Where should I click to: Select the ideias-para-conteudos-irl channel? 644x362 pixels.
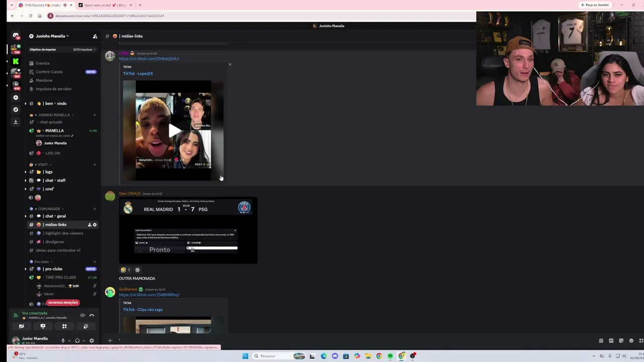pos(63,250)
